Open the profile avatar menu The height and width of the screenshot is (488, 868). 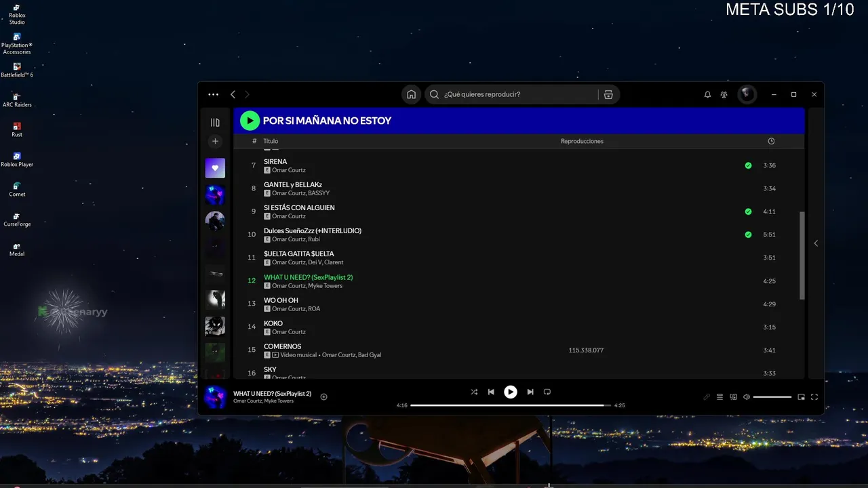click(747, 94)
